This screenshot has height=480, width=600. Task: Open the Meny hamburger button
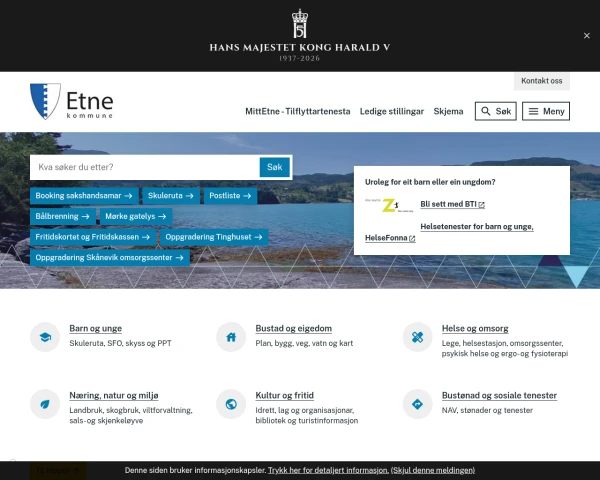click(x=546, y=111)
